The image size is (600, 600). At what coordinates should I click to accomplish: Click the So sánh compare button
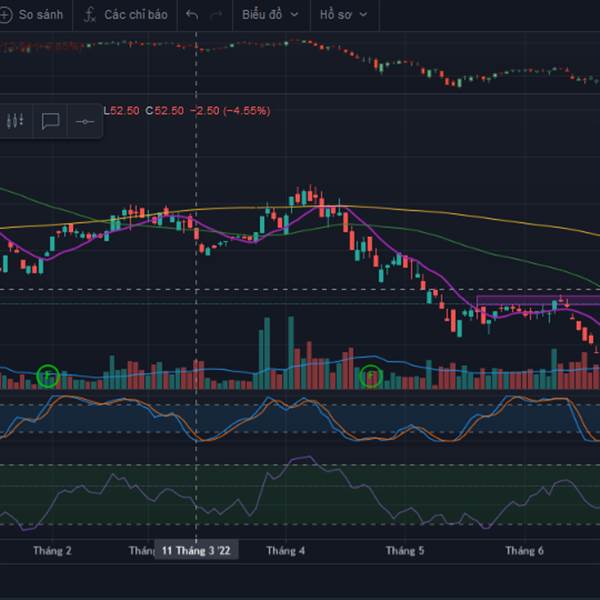(40, 15)
